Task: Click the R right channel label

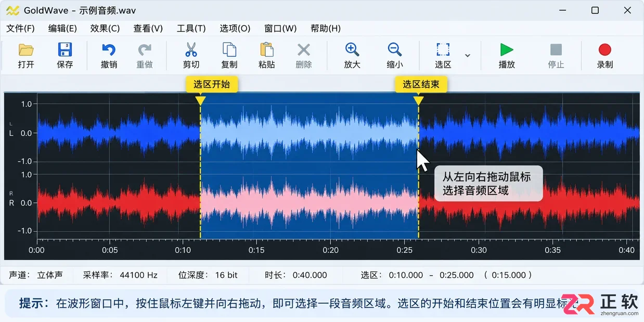Action: pyautogui.click(x=11, y=203)
